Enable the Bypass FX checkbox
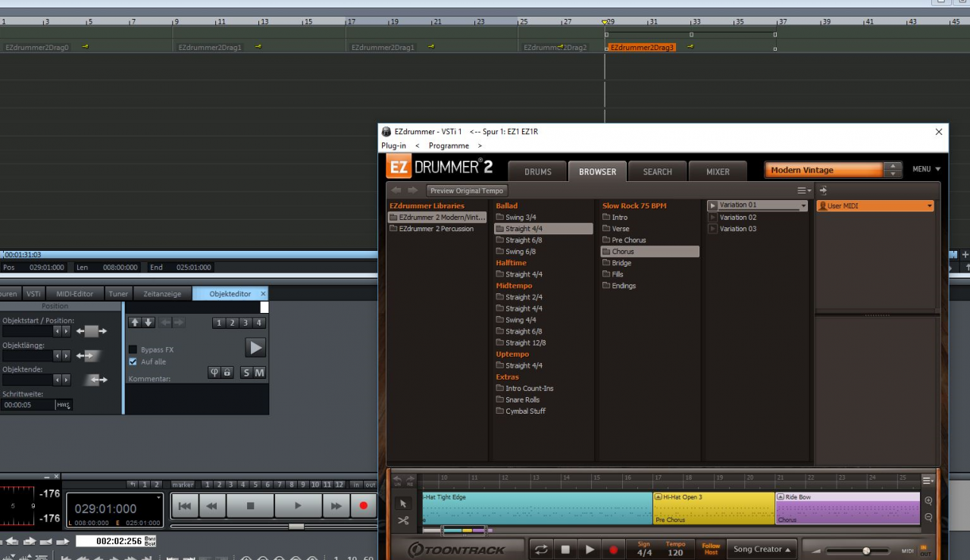This screenshot has width=970, height=560. click(x=133, y=349)
